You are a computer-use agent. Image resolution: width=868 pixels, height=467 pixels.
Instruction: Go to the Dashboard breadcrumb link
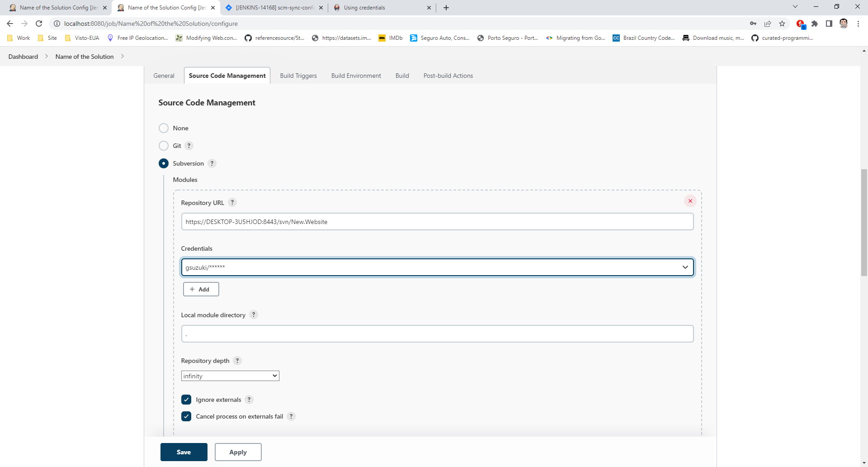click(x=23, y=57)
